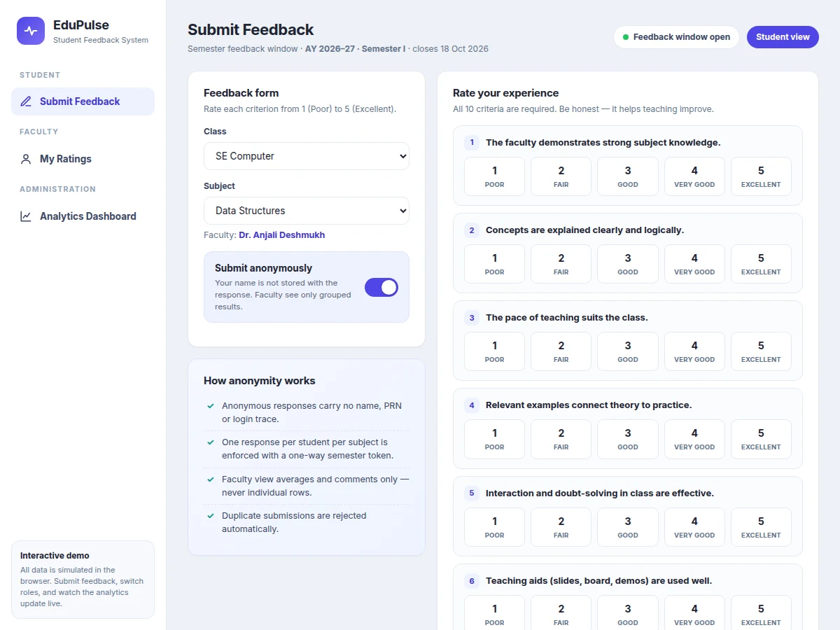Screen dimensions: 840x630
Task: Toggle the Submit anonymously switch
Action: click(x=381, y=287)
